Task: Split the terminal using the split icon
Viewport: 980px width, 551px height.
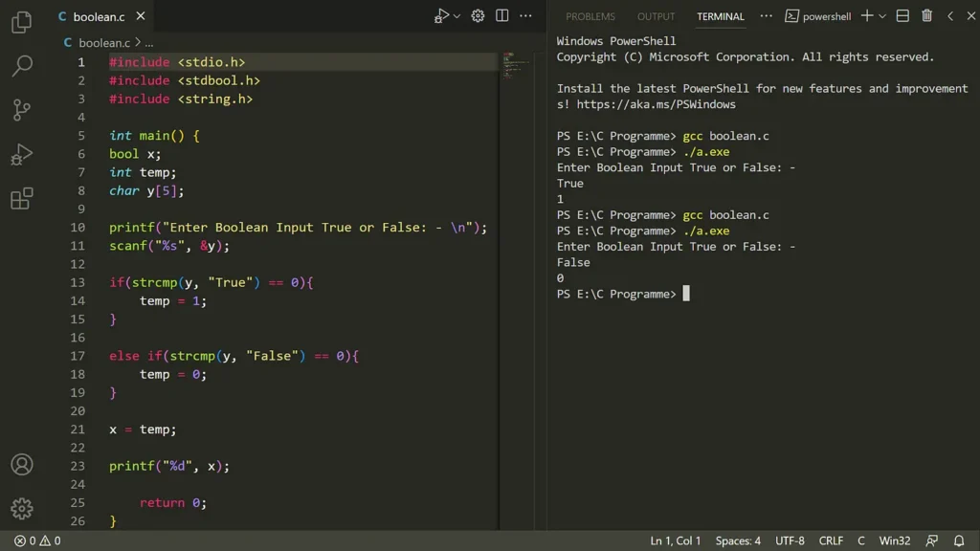Action: [902, 16]
